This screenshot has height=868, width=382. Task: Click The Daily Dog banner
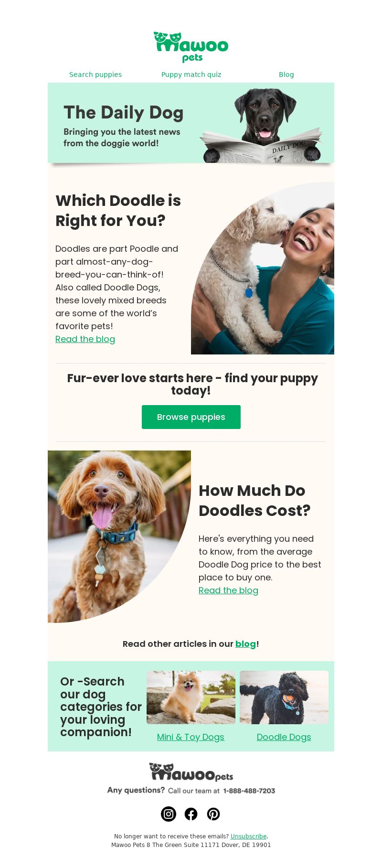click(x=191, y=123)
